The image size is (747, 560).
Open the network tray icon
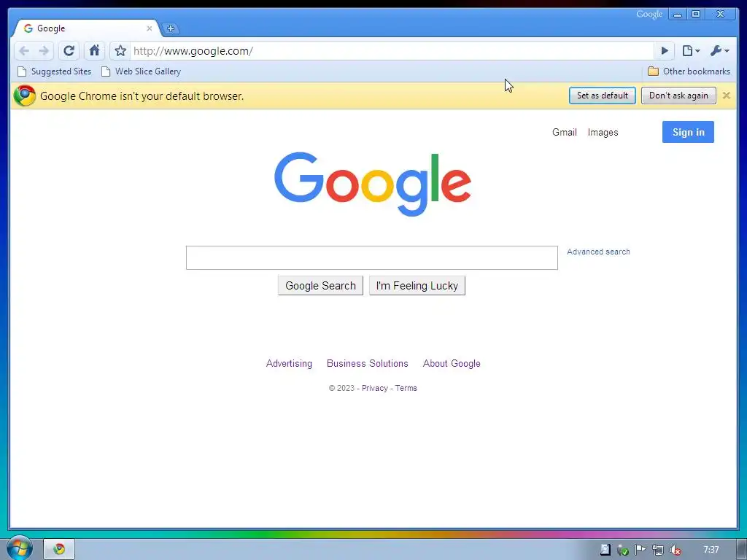click(x=658, y=550)
